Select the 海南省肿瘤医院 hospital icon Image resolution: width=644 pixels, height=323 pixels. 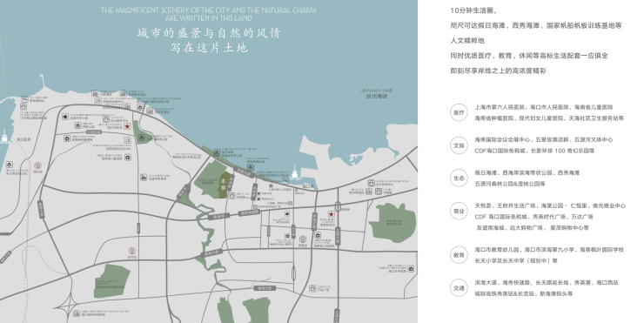tap(67, 138)
